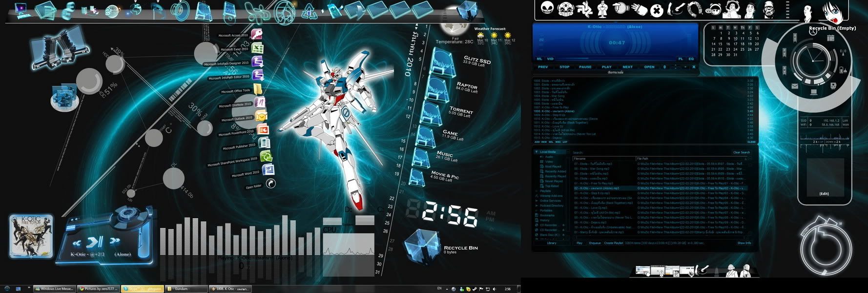Screen dimensions: 868x293
Task: Open Microsoft InfoPath Editor 2010
Action: point(257,75)
